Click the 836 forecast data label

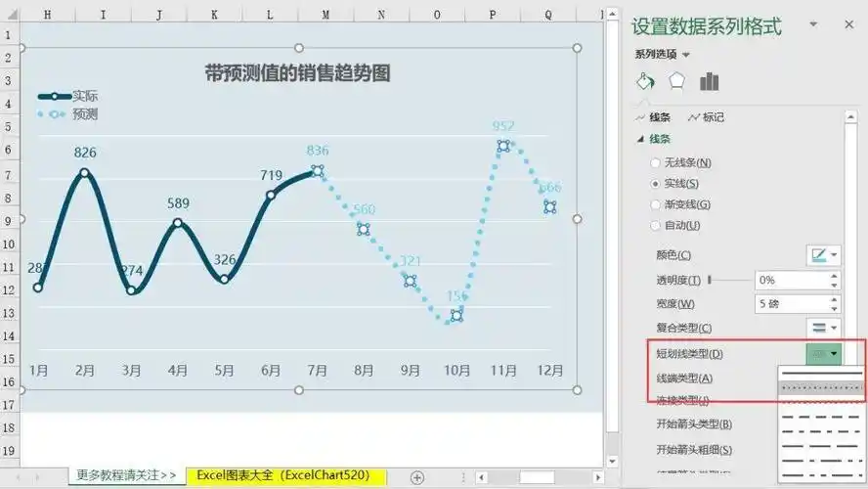[x=318, y=150]
